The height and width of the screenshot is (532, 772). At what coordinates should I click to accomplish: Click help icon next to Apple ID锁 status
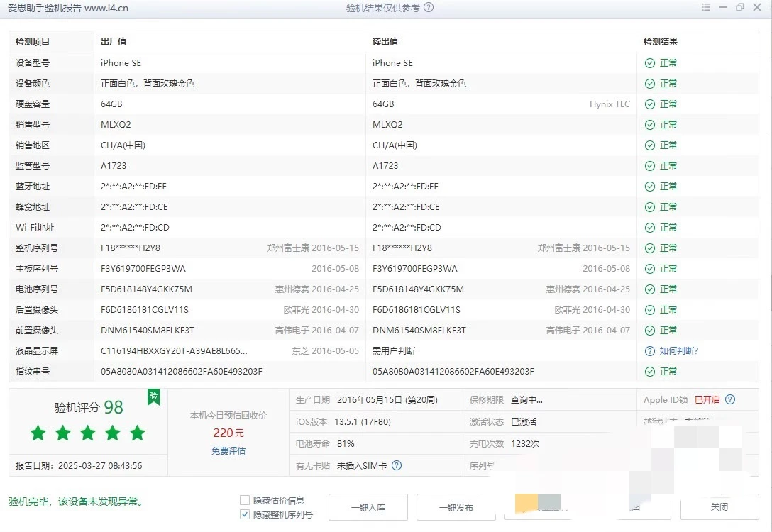(730, 400)
